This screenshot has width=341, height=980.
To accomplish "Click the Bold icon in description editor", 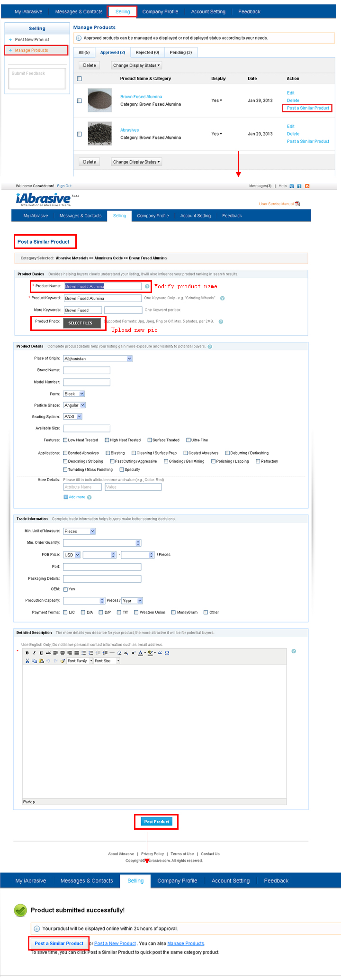I will 27,653.
